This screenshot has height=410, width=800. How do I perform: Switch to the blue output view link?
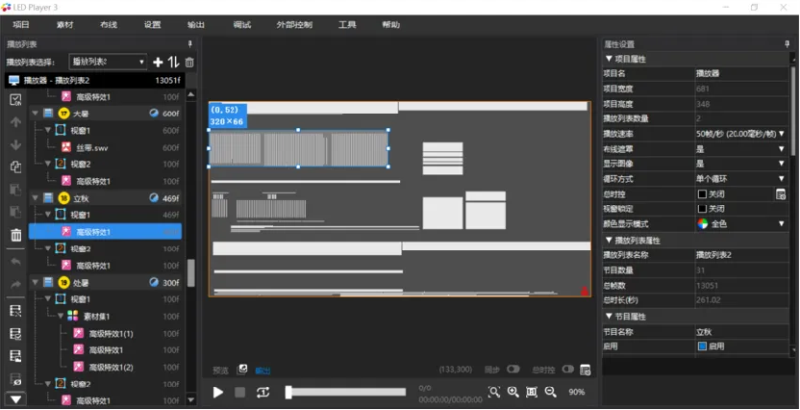click(x=263, y=370)
